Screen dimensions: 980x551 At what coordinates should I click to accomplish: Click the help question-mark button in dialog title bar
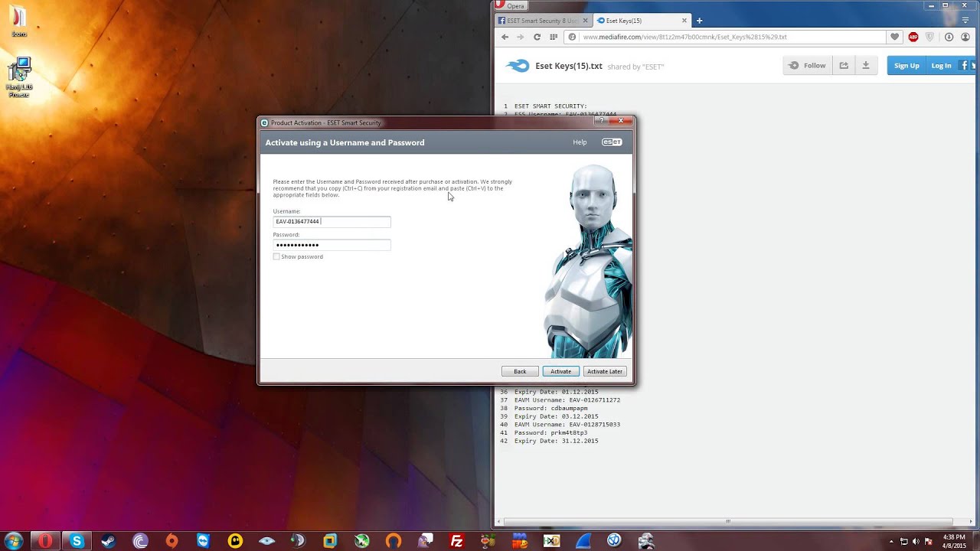[603, 120]
